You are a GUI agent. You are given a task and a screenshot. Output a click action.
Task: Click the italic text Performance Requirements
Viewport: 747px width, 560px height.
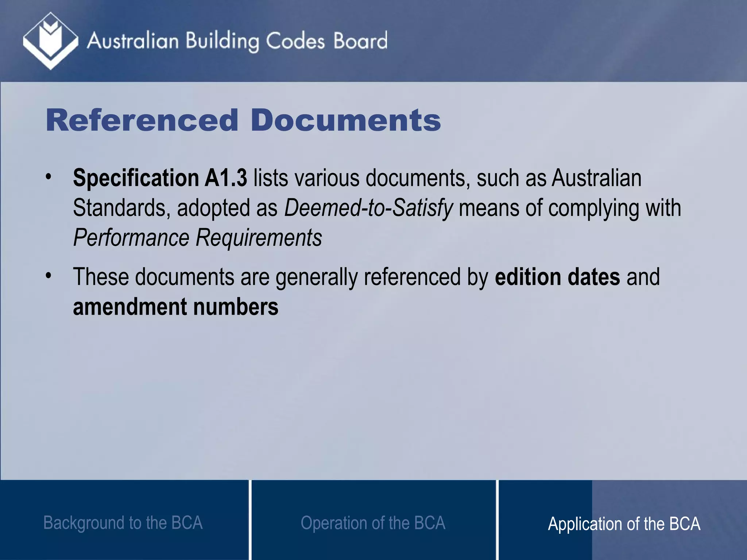tap(197, 238)
